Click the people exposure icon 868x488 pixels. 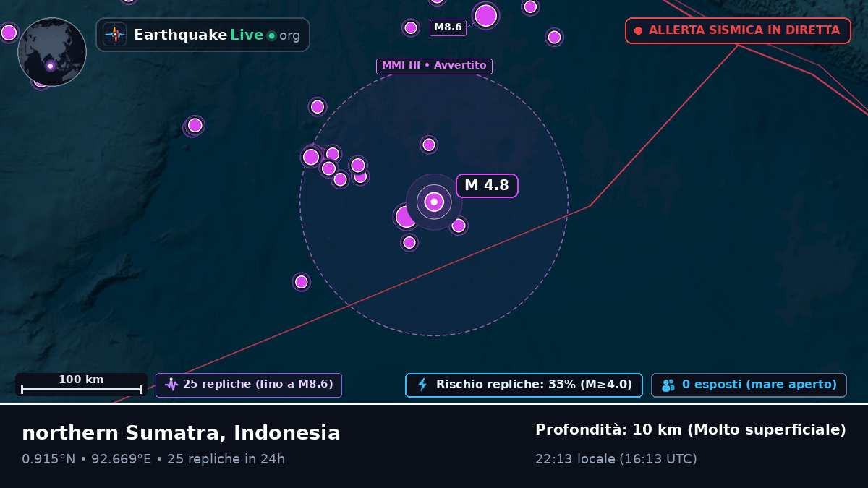click(x=668, y=385)
